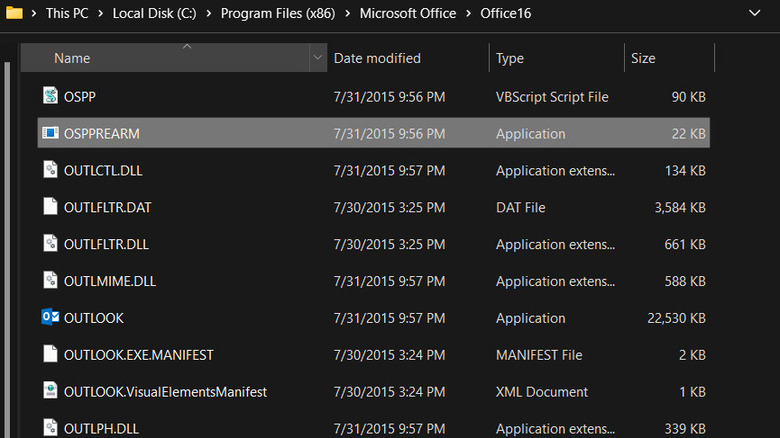Click the OUTLPH.DLL file icon

50,427
